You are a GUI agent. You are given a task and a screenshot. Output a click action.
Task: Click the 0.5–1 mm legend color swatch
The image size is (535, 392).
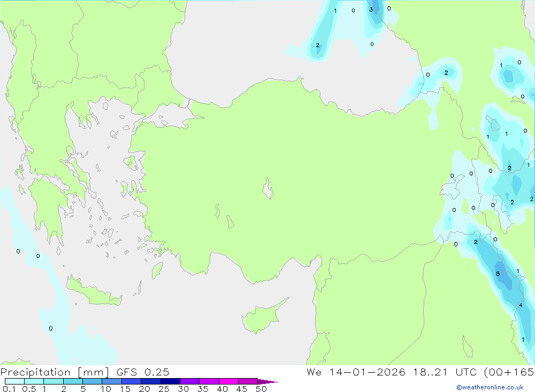tap(34, 381)
